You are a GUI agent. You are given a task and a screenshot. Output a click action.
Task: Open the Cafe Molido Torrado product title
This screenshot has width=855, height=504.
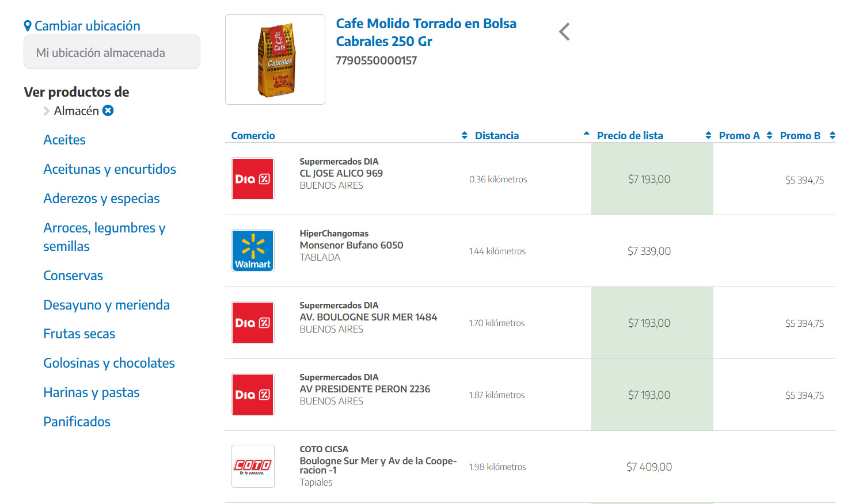426,32
